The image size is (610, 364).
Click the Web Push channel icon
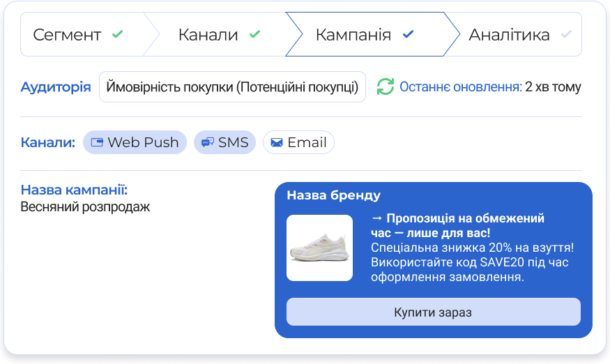pos(98,142)
